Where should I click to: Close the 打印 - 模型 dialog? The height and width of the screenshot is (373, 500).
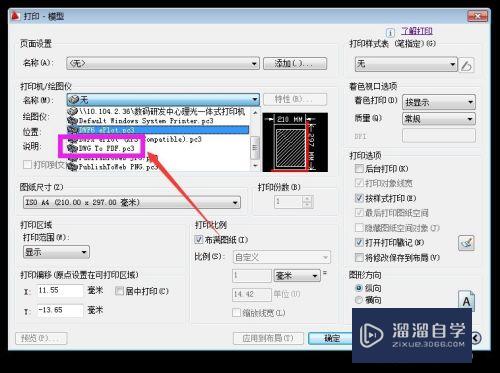(477, 16)
